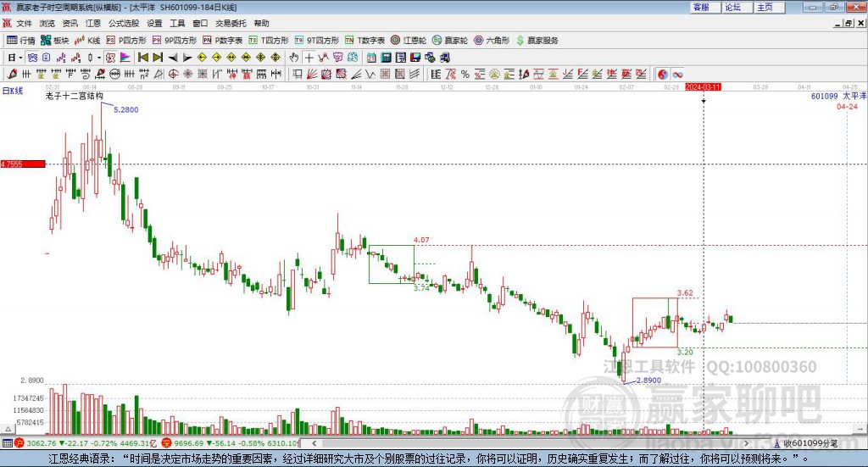
Task: Open the 9T四方形 tool
Action: pyautogui.click(x=317, y=41)
